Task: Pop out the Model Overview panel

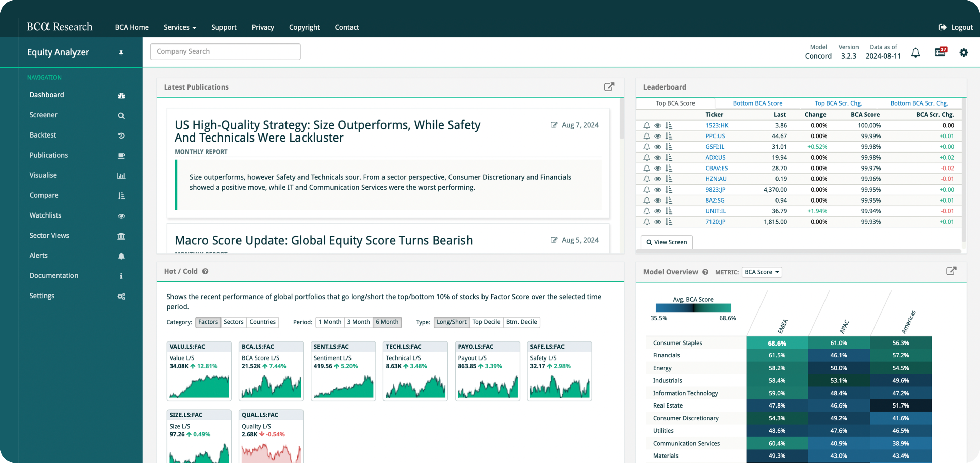Action: click(x=951, y=271)
